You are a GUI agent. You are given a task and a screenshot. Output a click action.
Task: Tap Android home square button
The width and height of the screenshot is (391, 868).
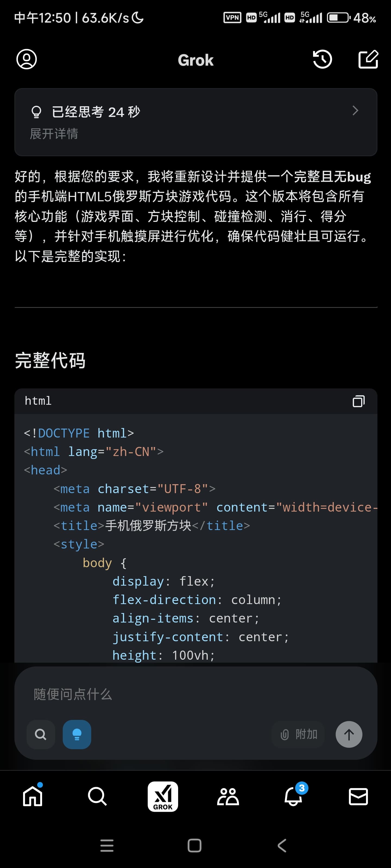tap(195, 845)
